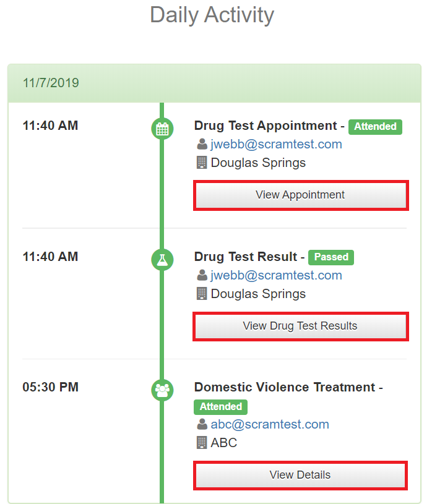This screenshot has height=504, width=432.
Task: Click the group icon for Domestic Violence Treatment
Action: click(x=162, y=390)
